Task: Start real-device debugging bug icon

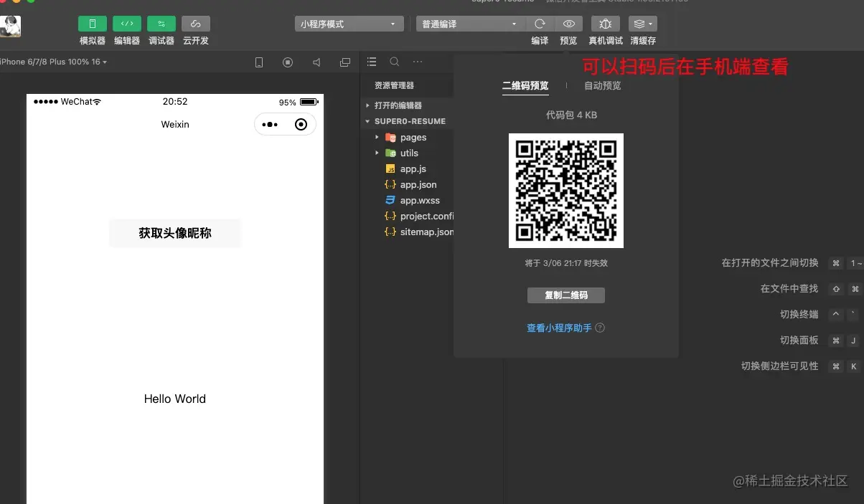Action: [606, 24]
